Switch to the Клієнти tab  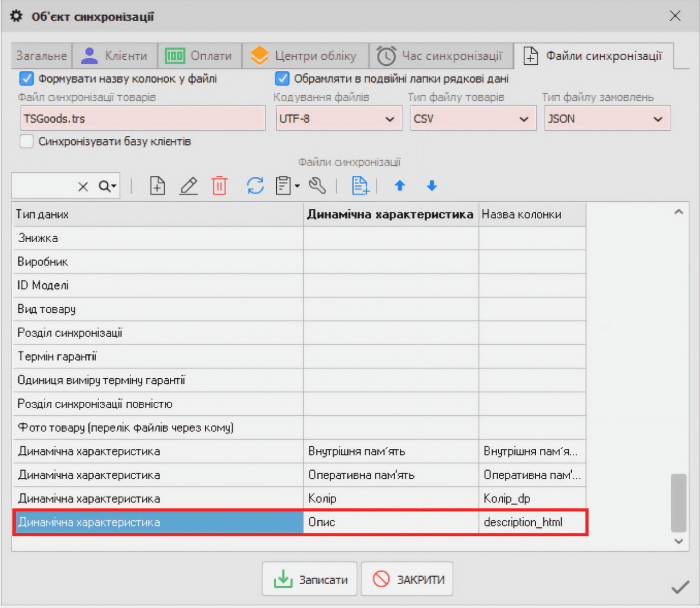[x=115, y=56]
